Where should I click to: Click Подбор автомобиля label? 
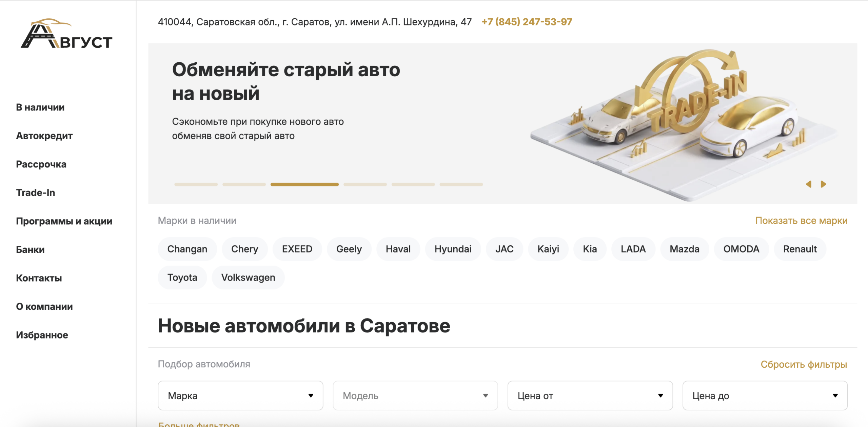point(204,364)
